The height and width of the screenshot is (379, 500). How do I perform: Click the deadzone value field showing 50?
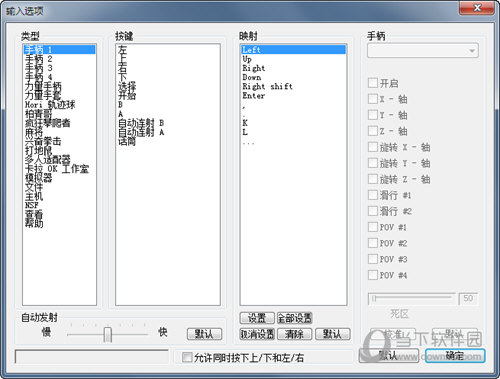pyautogui.click(x=468, y=298)
